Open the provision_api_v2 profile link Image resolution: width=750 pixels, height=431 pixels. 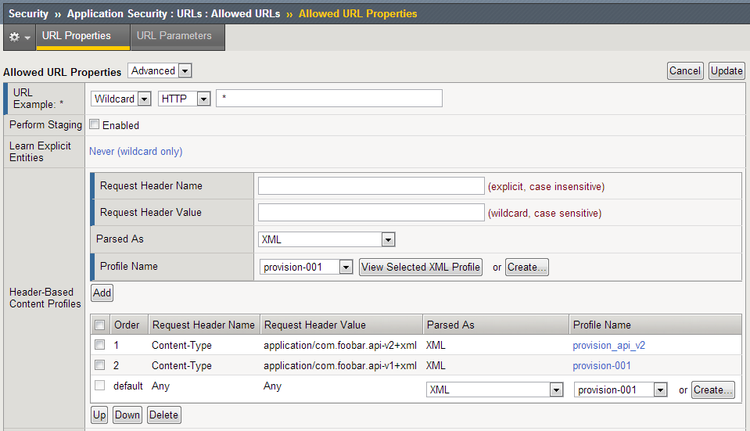point(615,345)
